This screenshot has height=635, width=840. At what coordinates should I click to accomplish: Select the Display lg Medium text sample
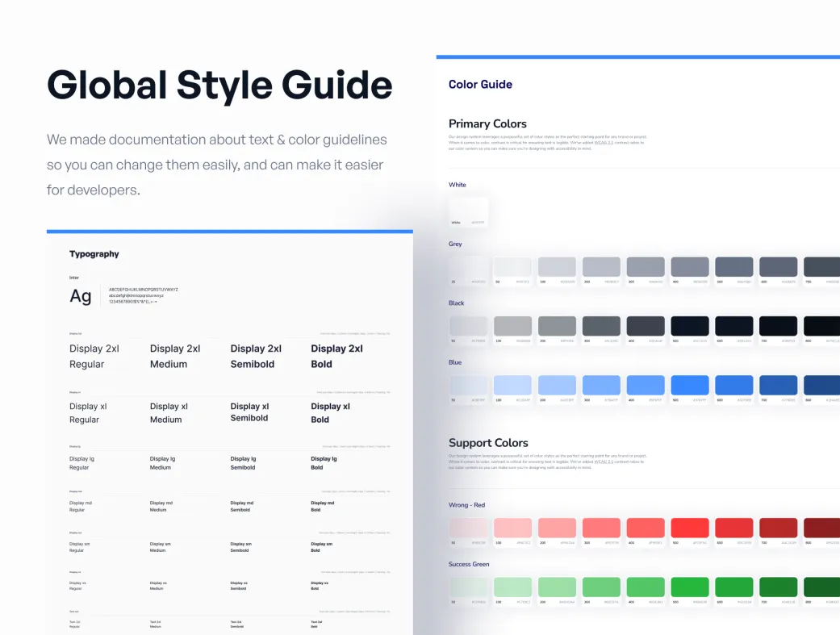pyautogui.click(x=161, y=463)
